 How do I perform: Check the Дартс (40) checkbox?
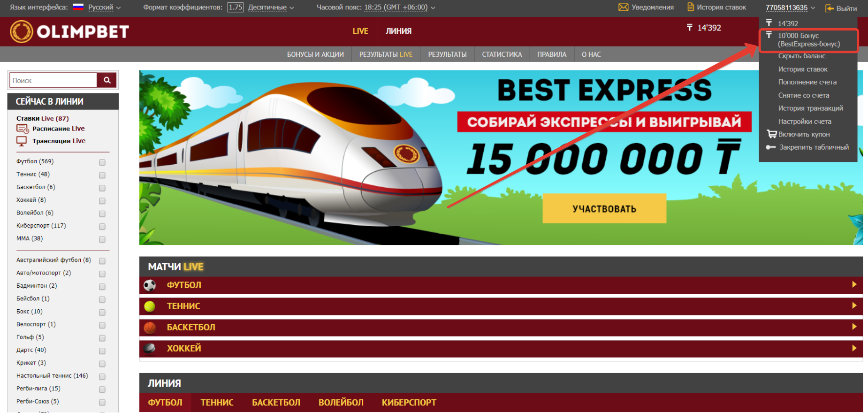coord(102,351)
